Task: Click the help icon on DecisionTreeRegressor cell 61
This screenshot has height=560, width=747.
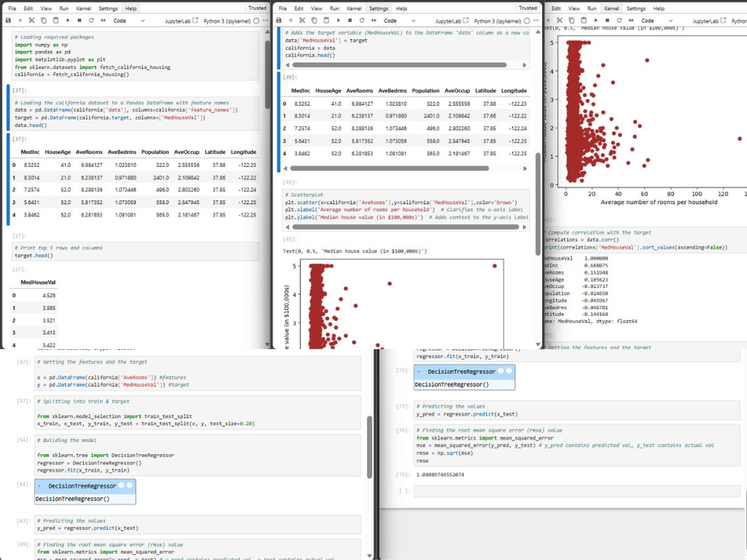Action: pos(130,485)
